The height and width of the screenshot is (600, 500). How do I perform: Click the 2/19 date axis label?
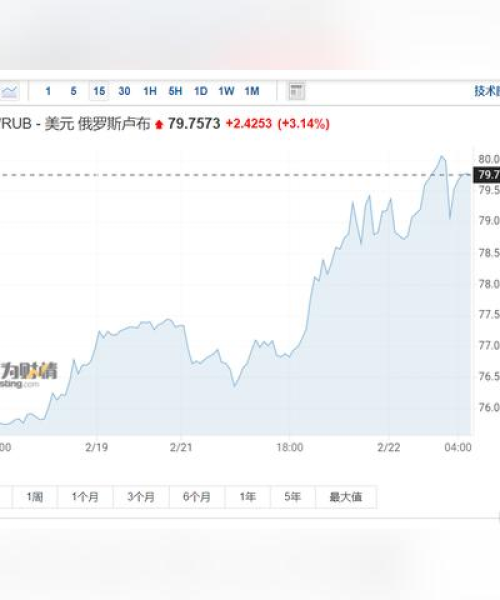[x=96, y=447]
